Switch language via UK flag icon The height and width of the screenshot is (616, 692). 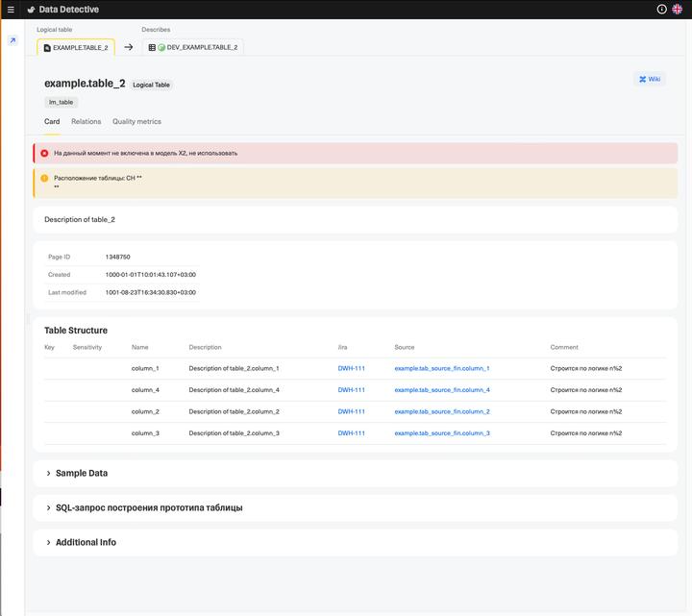[677, 10]
